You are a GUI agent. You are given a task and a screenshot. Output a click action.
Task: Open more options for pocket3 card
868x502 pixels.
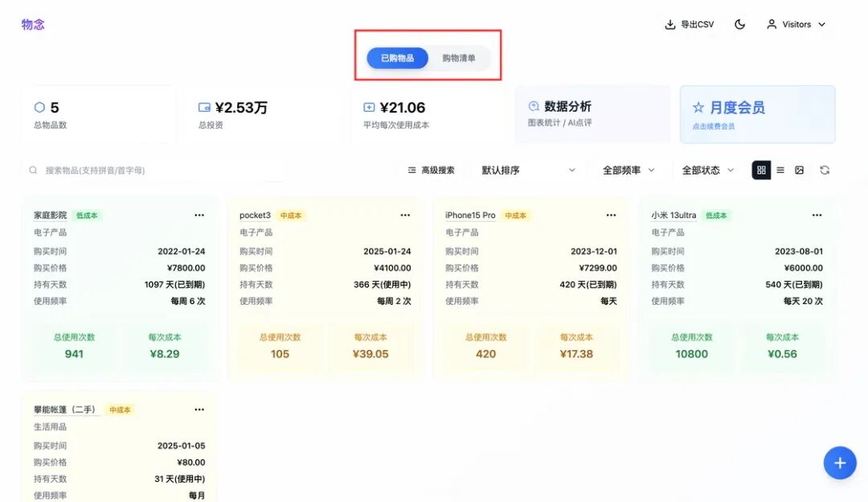click(x=405, y=215)
